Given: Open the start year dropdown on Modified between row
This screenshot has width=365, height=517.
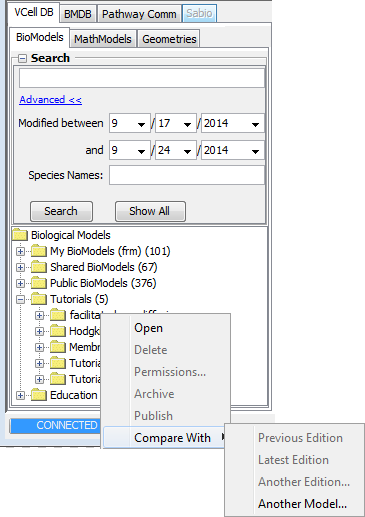Looking at the screenshot, I should tap(233, 123).
